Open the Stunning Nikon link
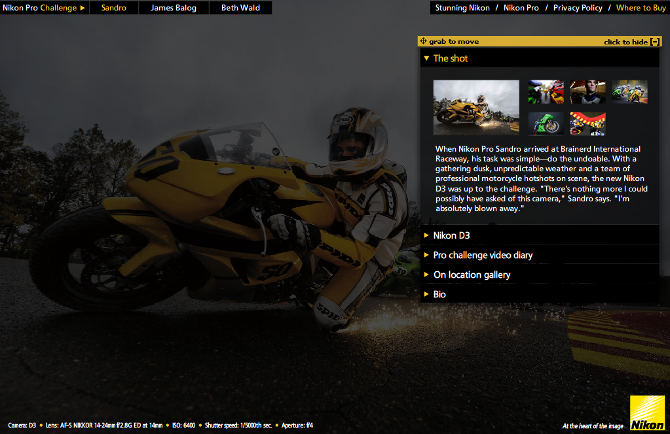Image resolution: width=670 pixels, height=434 pixels. [x=462, y=8]
